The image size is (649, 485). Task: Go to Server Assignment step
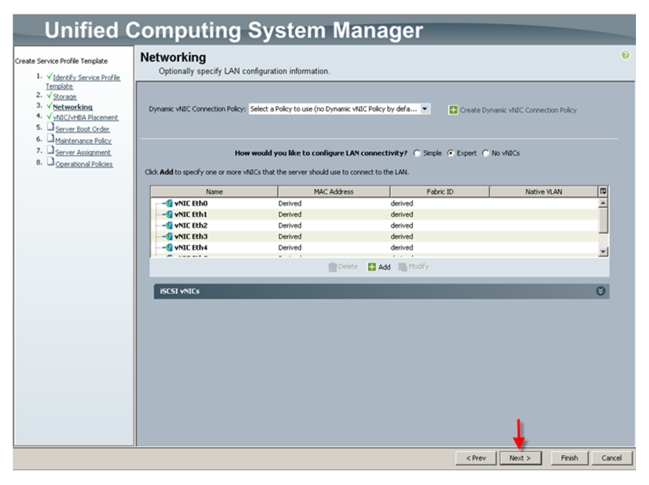(83, 152)
